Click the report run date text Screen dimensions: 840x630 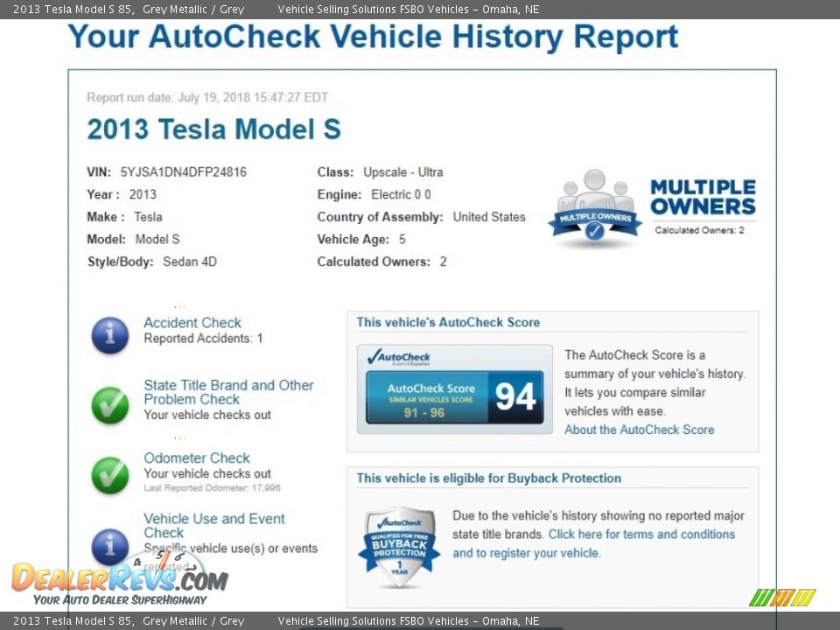pyautogui.click(x=207, y=97)
